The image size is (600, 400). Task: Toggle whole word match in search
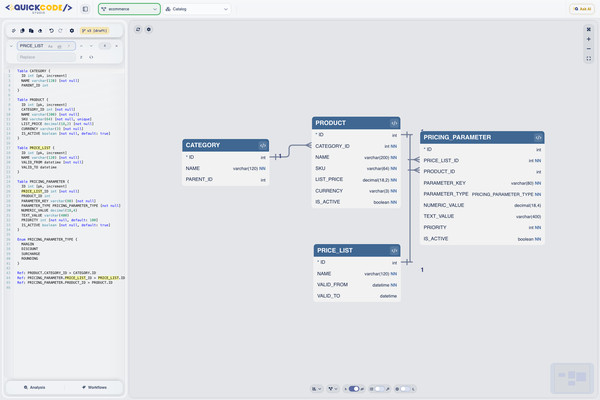pyautogui.click(x=59, y=46)
